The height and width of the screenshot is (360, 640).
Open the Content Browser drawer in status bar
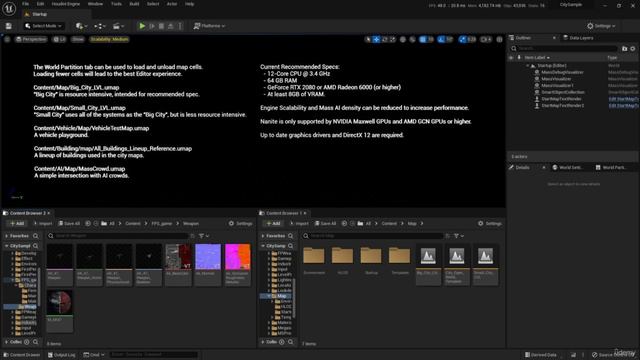[21, 355]
